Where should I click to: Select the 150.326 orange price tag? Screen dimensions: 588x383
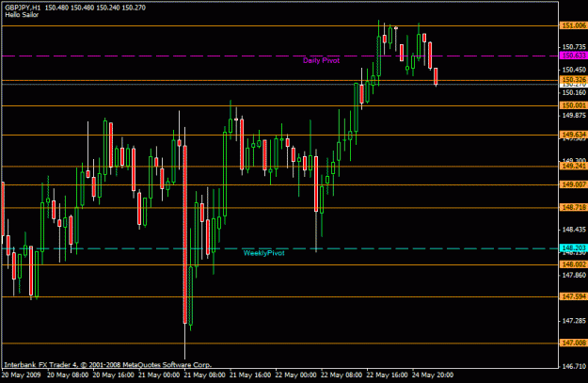[573, 80]
